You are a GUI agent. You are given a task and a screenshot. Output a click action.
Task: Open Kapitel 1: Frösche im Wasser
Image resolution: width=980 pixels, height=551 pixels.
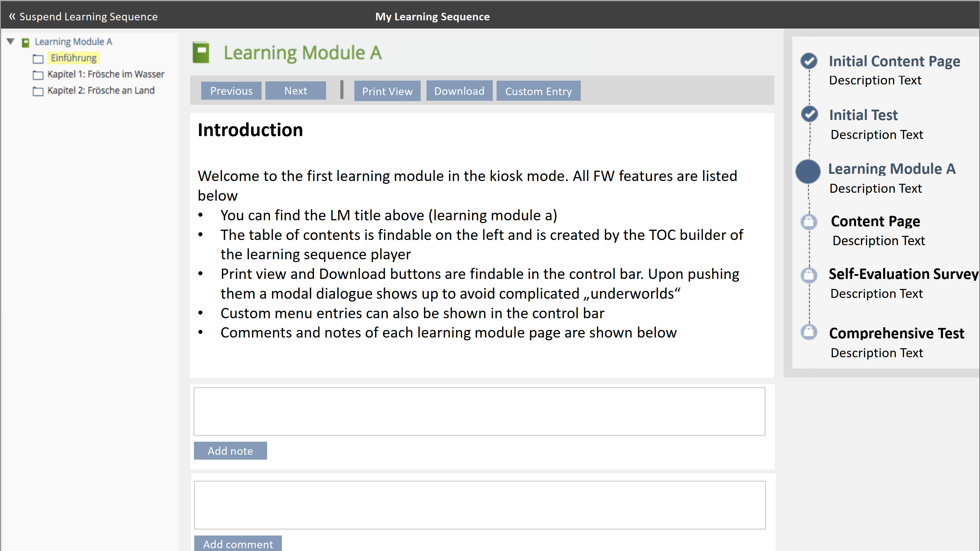coord(105,74)
